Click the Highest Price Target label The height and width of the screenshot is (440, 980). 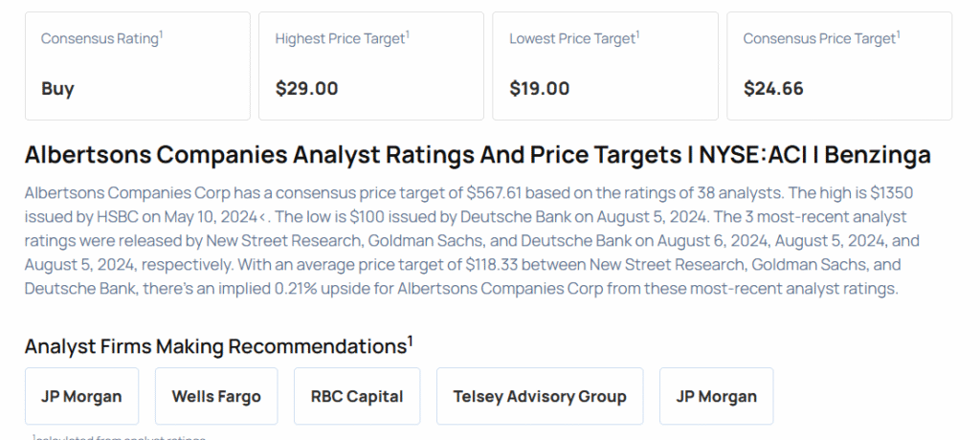(x=340, y=38)
